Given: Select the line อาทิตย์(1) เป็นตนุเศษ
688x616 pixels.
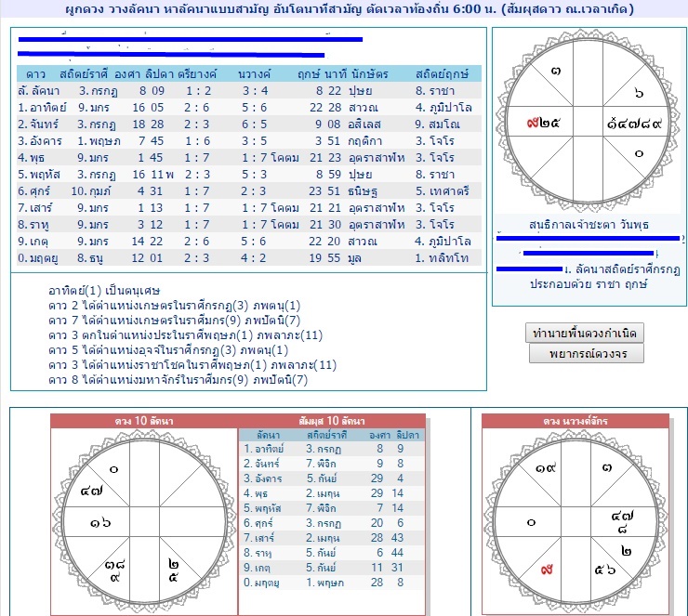Looking at the screenshot, I should pyautogui.click(x=104, y=290).
